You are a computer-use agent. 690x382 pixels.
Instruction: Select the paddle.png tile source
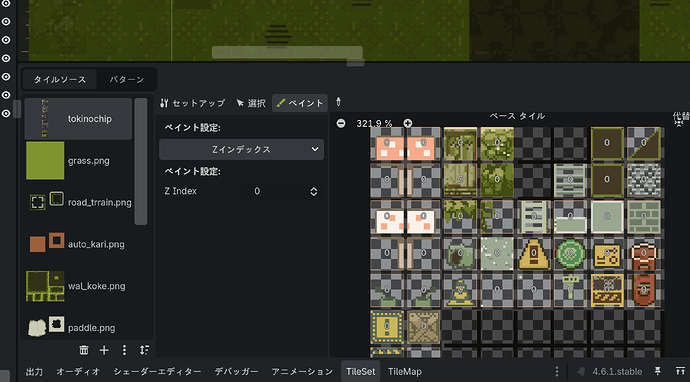[x=78, y=328]
